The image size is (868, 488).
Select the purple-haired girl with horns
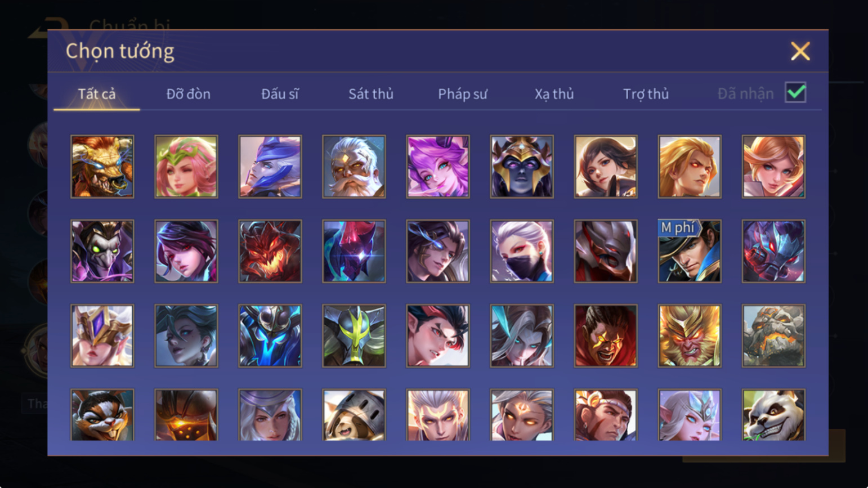[x=438, y=167]
